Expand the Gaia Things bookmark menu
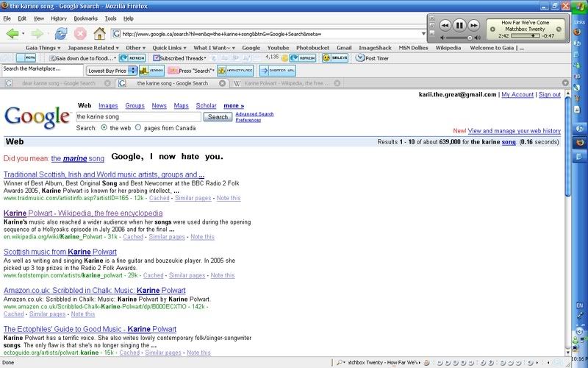588x368 pixels. click(43, 48)
